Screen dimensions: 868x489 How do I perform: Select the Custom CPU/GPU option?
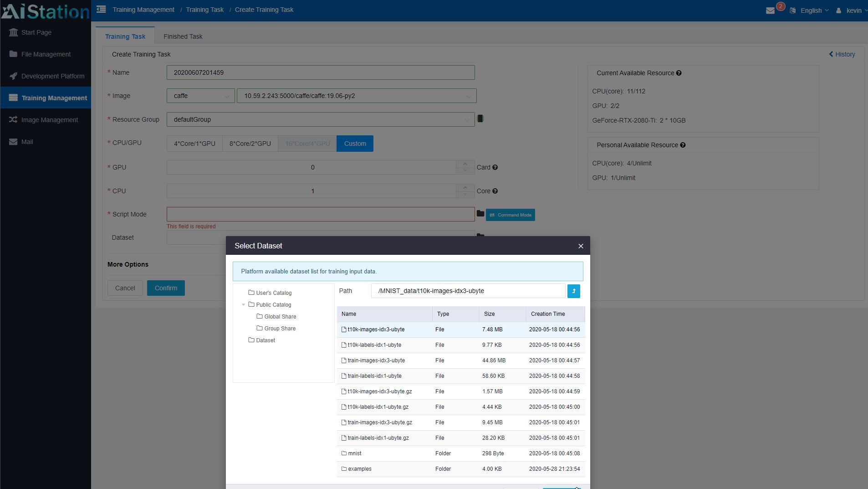tap(355, 144)
